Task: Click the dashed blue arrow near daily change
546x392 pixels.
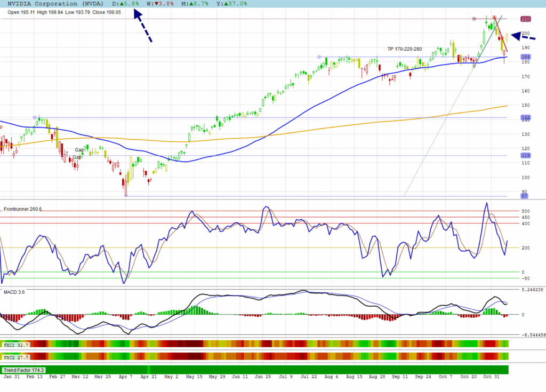Action: 142,27
